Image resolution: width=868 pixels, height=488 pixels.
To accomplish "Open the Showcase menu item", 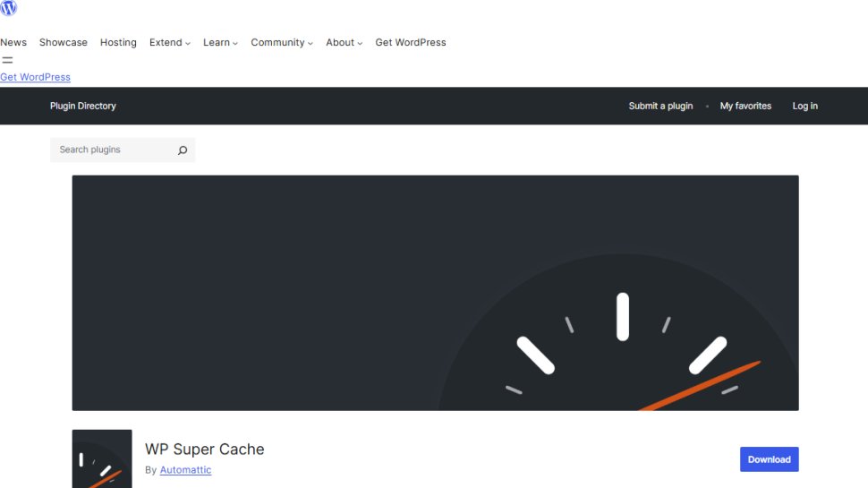I will pos(64,43).
